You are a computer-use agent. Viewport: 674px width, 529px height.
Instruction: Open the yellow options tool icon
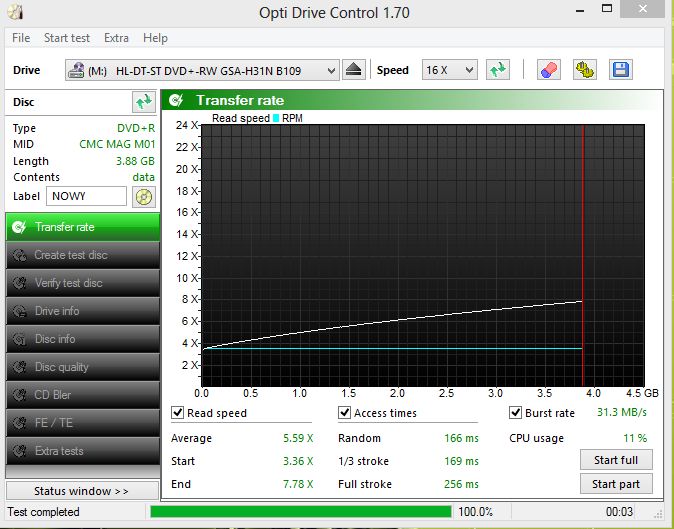585,70
